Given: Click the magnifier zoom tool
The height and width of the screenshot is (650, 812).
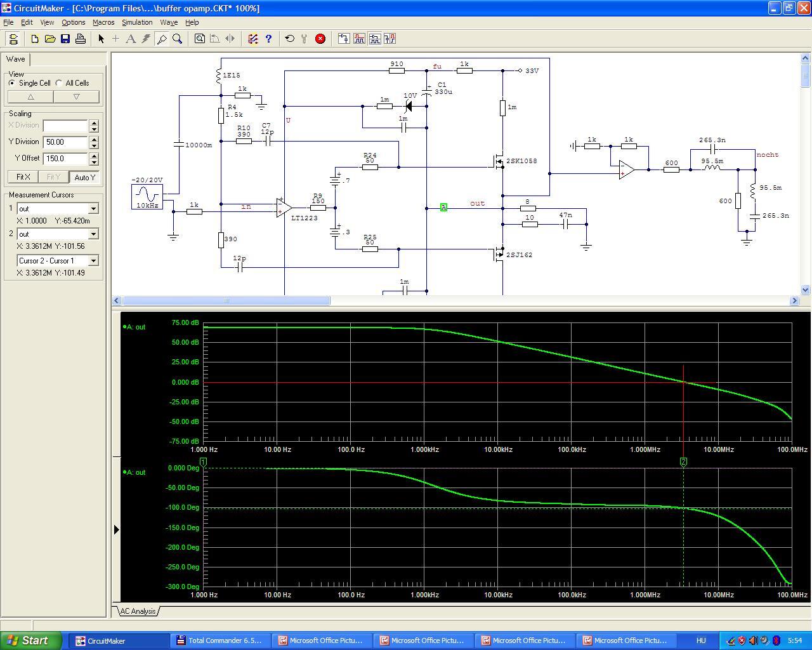Looking at the screenshot, I should click(178, 39).
